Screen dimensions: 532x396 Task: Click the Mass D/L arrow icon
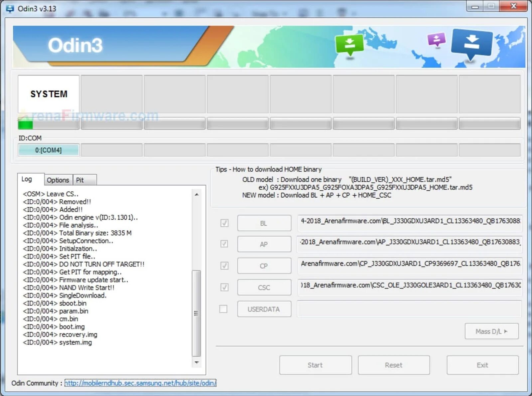[x=506, y=331]
